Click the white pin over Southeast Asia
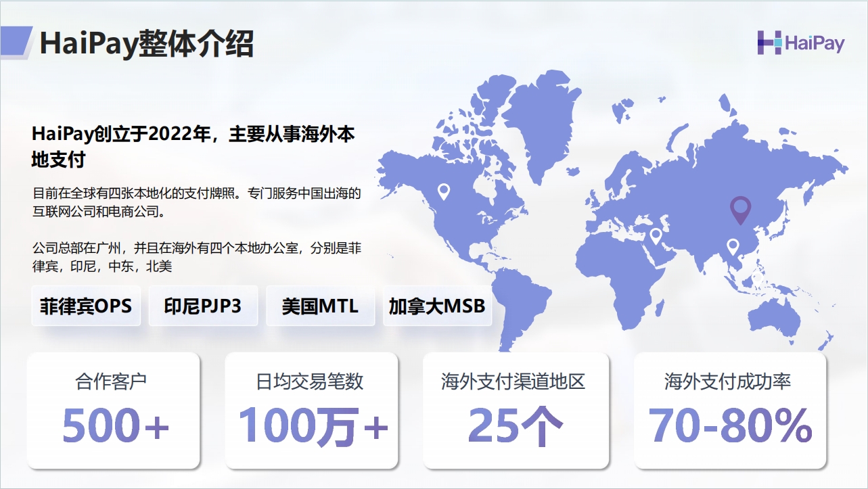The height and width of the screenshot is (489, 868). point(733,247)
